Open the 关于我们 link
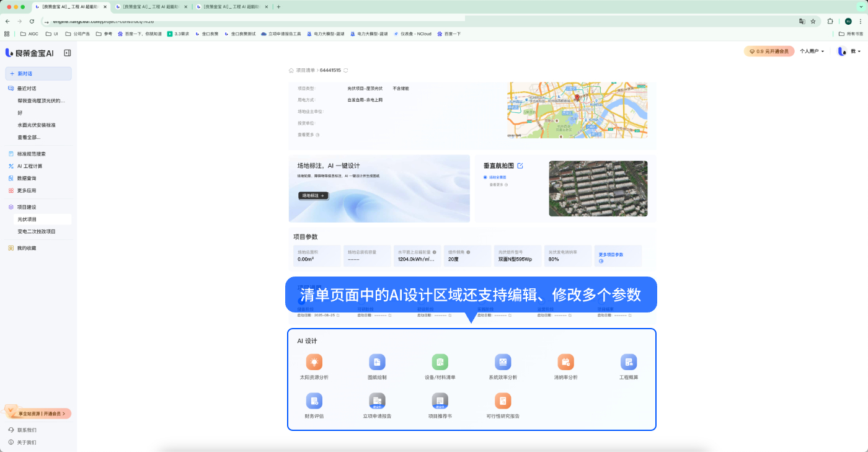Viewport: 868px width, 452px height. 26,442
